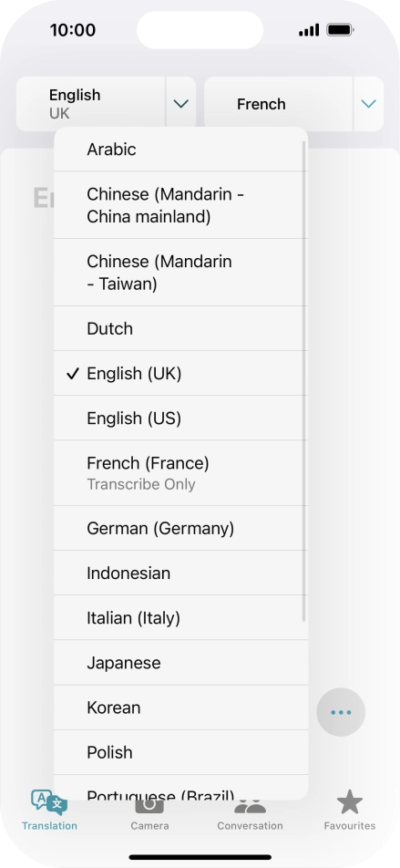Click the battery status icon
The width and height of the screenshot is (400, 868).
click(340, 30)
